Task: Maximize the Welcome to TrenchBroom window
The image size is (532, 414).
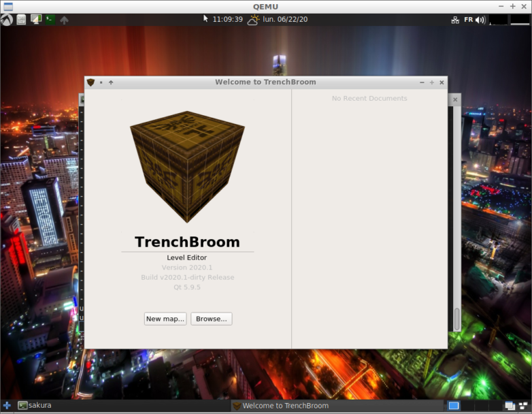Action: pos(431,82)
